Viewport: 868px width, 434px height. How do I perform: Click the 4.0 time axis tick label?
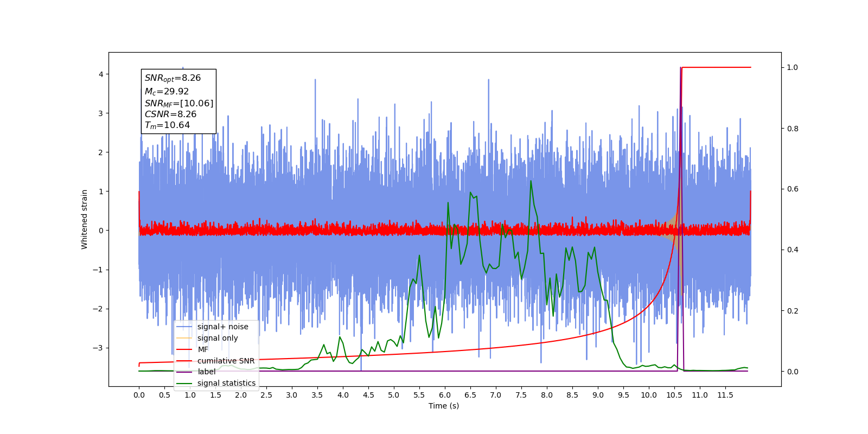(x=343, y=395)
